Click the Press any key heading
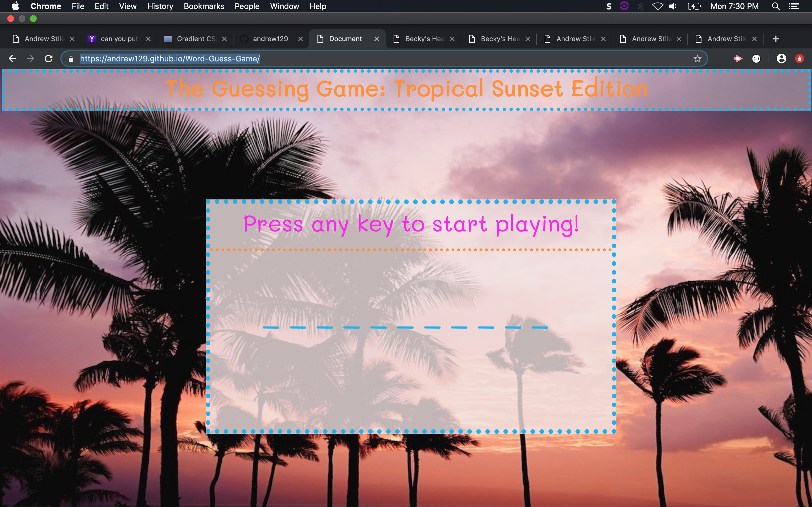The width and height of the screenshot is (812, 507). pos(411,224)
